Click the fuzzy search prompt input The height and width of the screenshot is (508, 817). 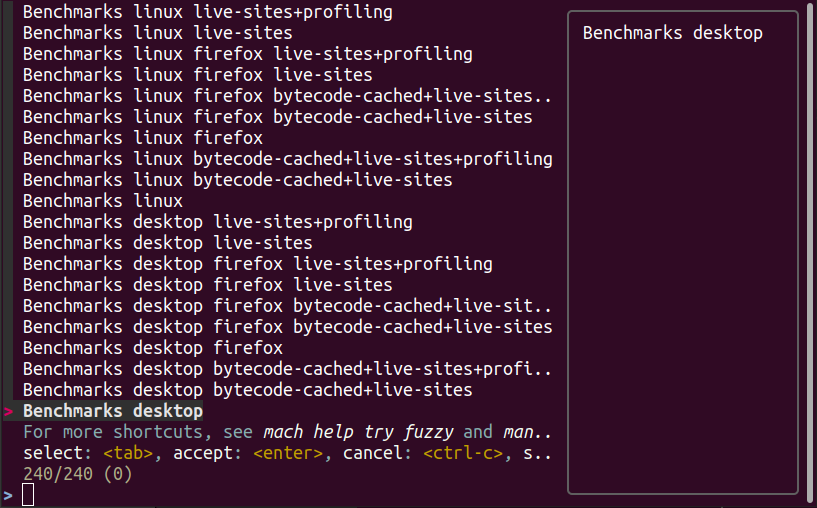[28, 494]
